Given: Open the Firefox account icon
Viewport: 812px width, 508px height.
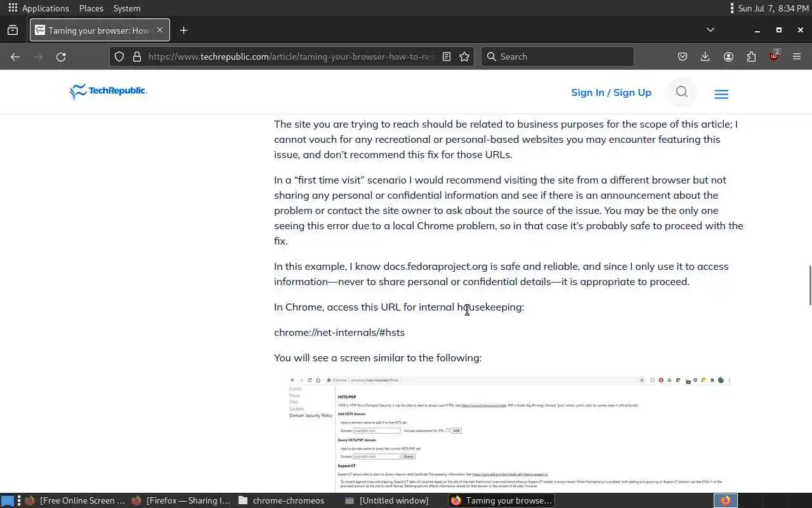Looking at the screenshot, I should pos(728,57).
